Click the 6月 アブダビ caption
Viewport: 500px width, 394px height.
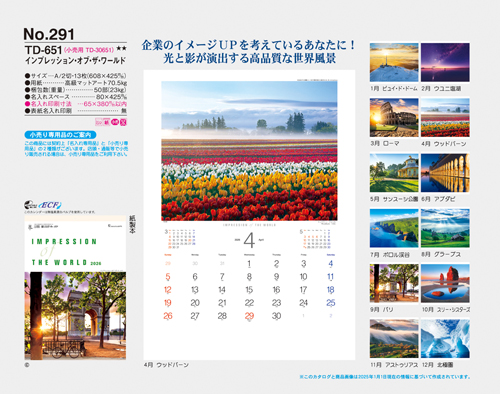[x=438, y=199]
